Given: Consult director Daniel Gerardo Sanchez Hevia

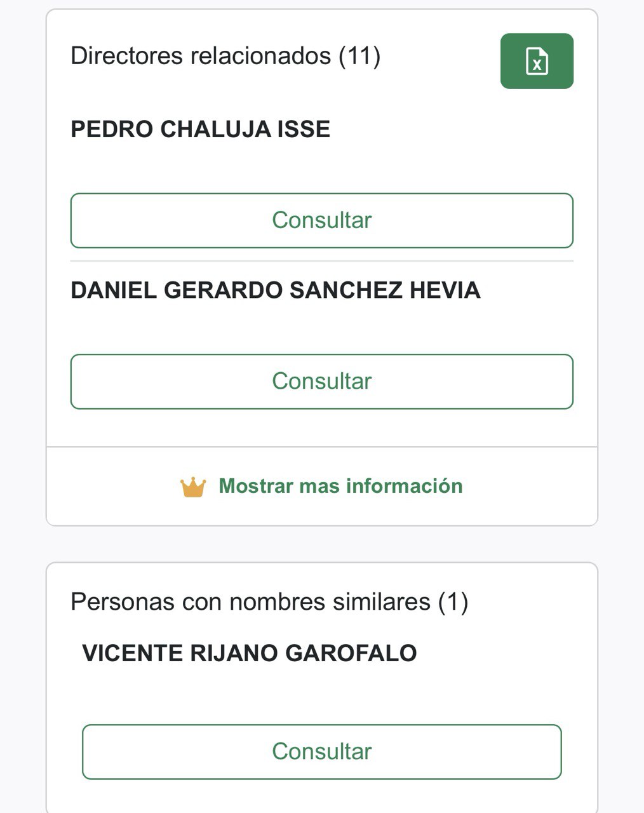Looking at the screenshot, I should click(322, 381).
